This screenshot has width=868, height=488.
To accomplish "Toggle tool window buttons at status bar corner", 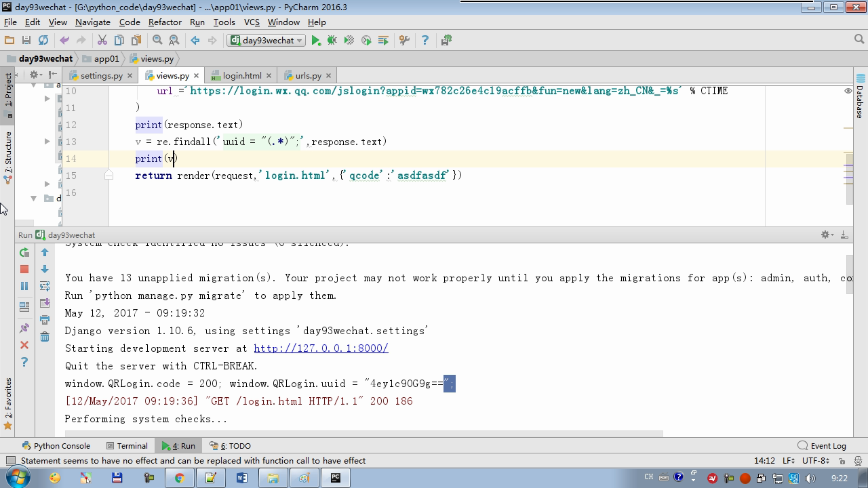I will tap(10, 461).
